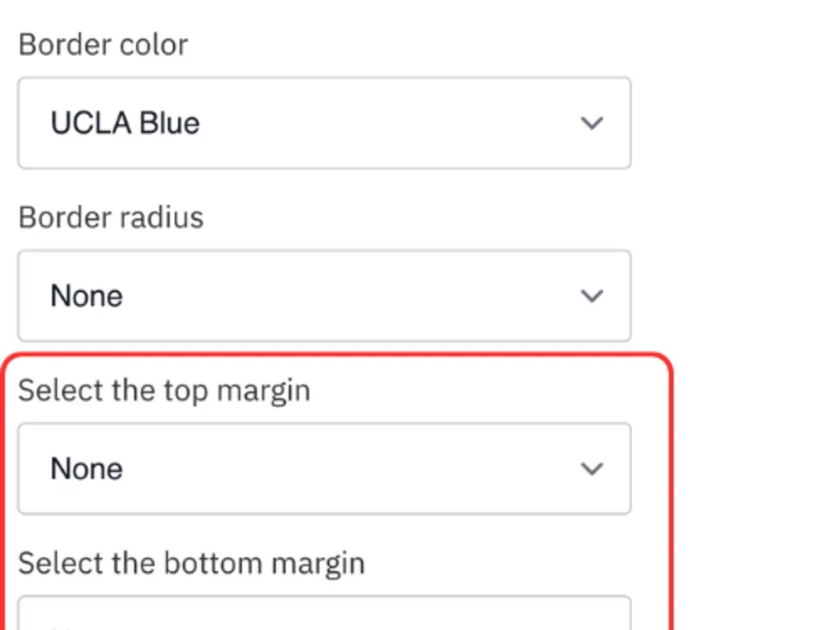Click the red outline around the margin settings
Image resolution: width=840 pixels, height=630 pixels.
337,354
